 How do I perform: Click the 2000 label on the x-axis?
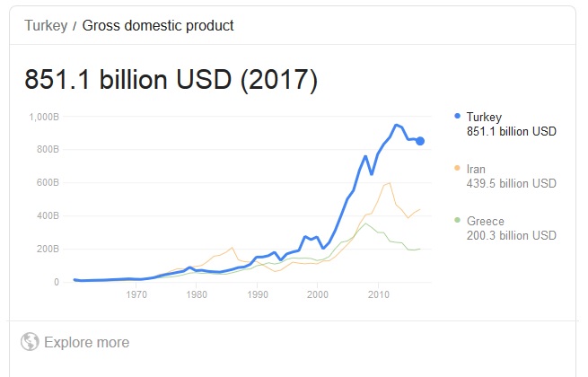click(x=317, y=294)
